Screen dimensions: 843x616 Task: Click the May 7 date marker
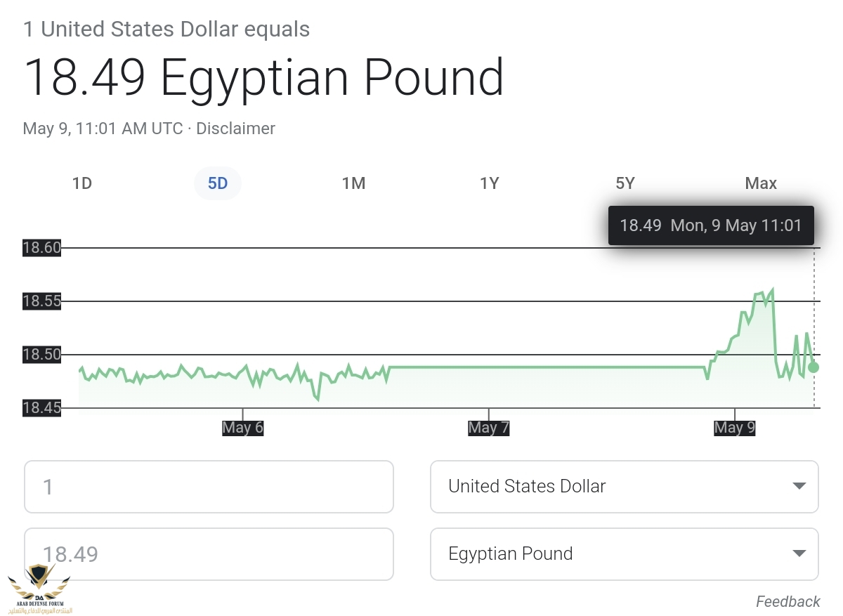(x=488, y=427)
